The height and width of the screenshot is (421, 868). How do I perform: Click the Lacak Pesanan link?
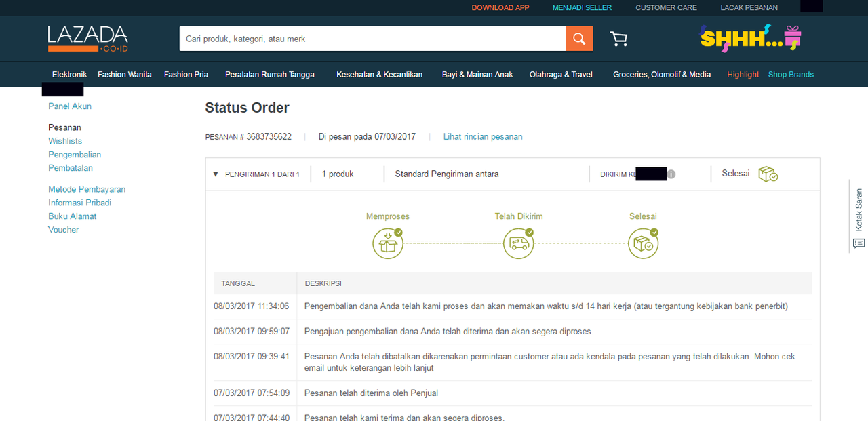pyautogui.click(x=749, y=8)
